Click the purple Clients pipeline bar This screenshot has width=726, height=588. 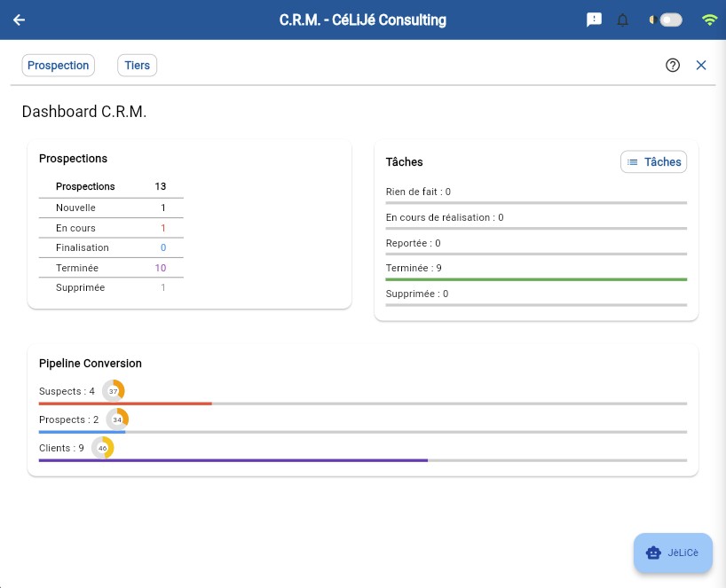pos(233,460)
